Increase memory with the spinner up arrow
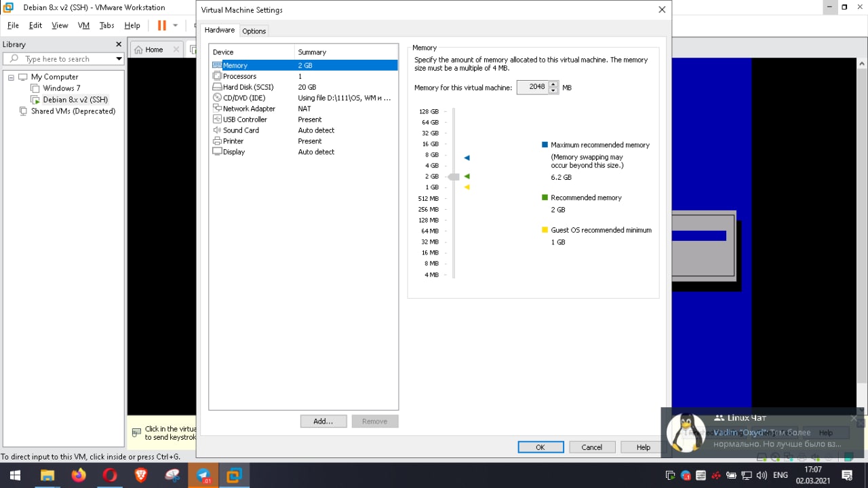The width and height of the screenshot is (868, 488). (x=553, y=84)
